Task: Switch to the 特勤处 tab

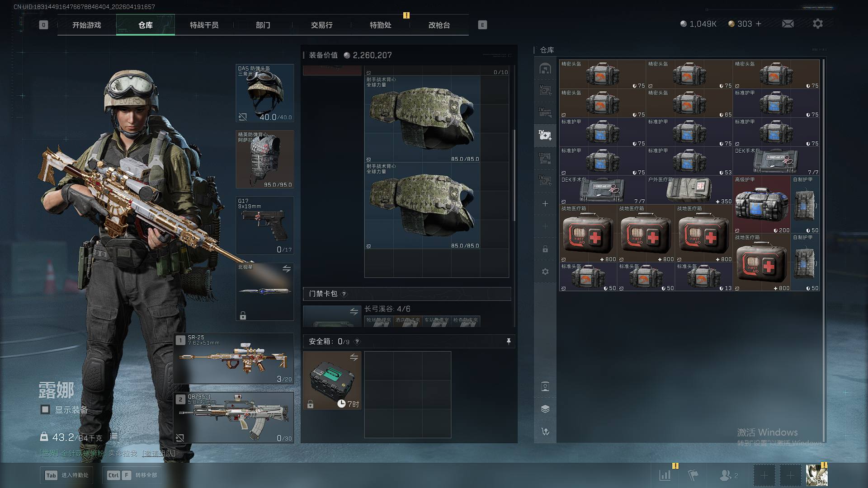Action: click(x=380, y=25)
